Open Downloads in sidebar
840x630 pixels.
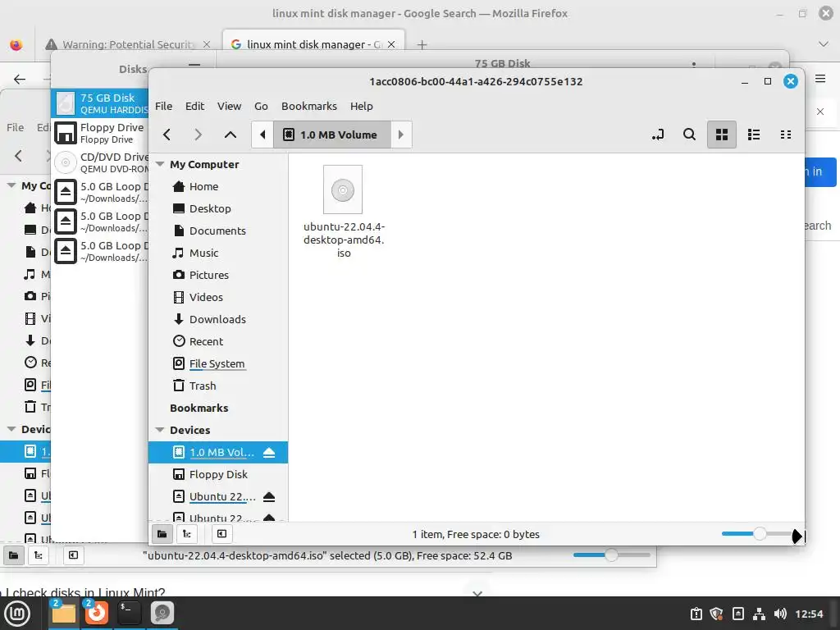(217, 319)
